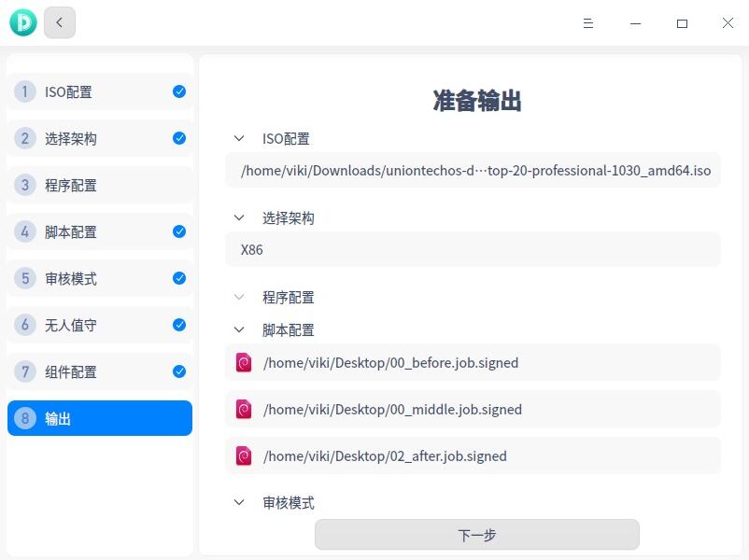Image resolution: width=749 pixels, height=560 pixels.
Task: Collapse the 选择架构 summary section
Action: click(x=239, y=217)
